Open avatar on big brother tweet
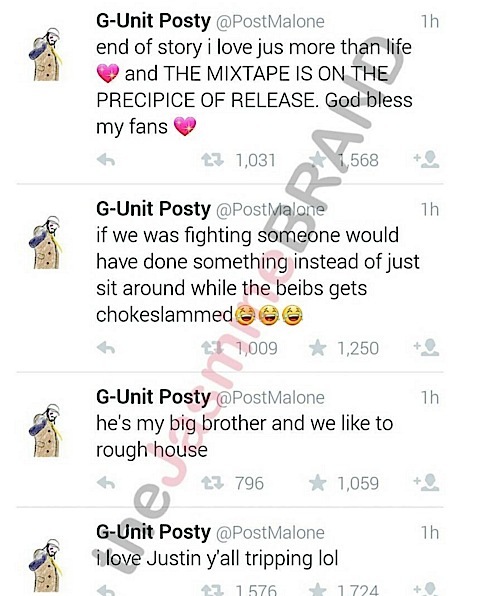The height and width of the screenshot is (596, 494). (45, 430)
